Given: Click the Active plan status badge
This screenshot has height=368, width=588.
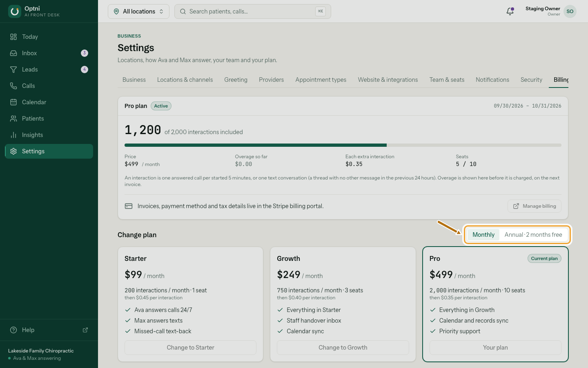Looking at the screenshot, I should point(161,106).
